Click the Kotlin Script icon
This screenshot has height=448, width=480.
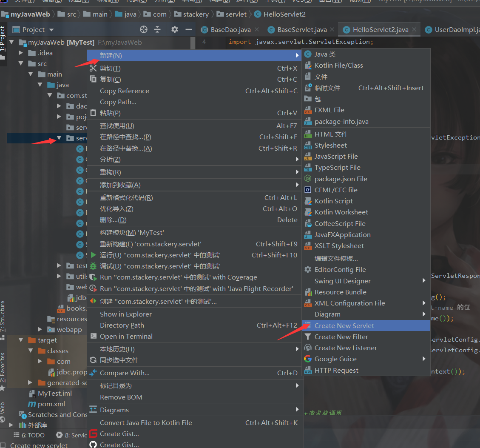tap(308, 201)
